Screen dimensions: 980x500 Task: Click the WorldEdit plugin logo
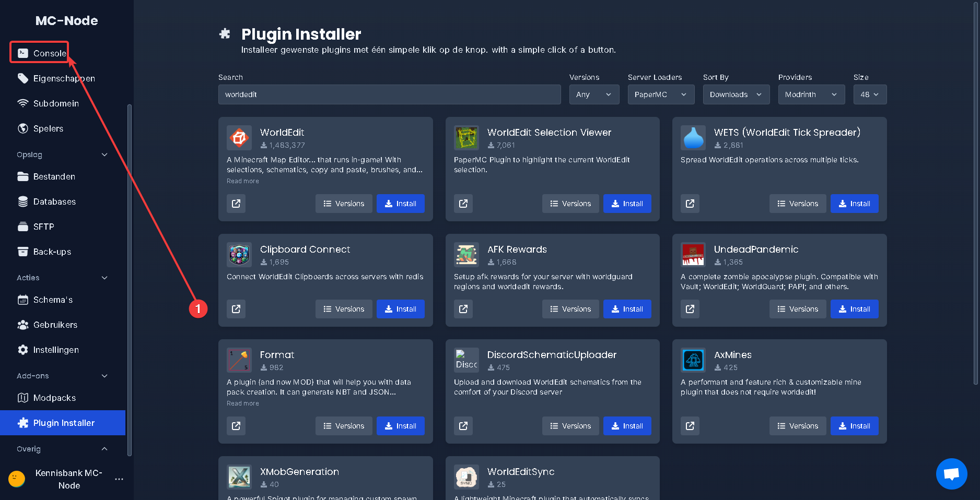coord(239,138)
